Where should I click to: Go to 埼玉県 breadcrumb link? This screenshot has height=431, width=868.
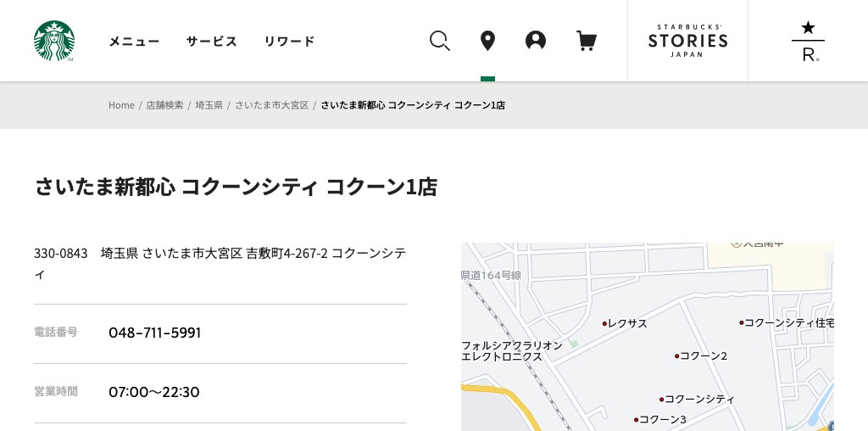(x=209, y=105)
